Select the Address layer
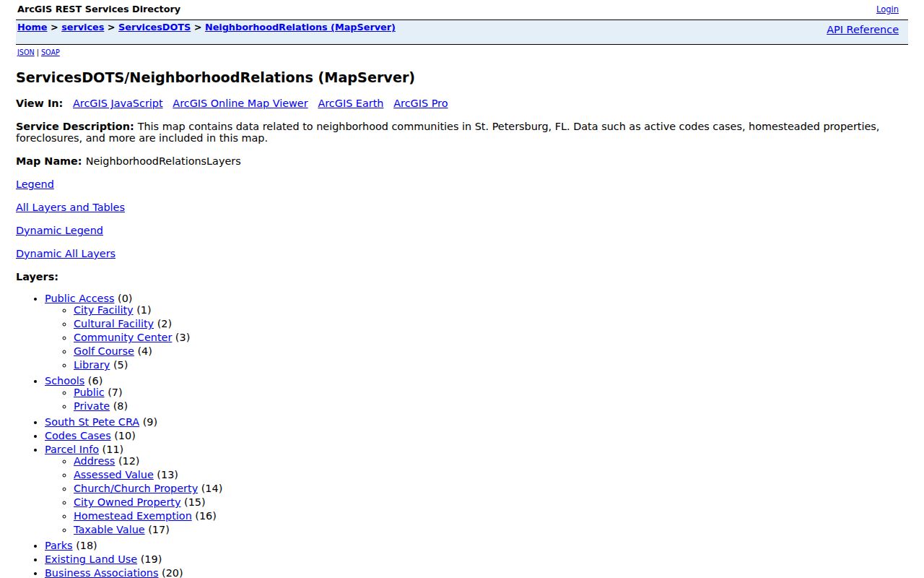The width and height of the screenshot is (924, 578). click(x=94, y=461)
